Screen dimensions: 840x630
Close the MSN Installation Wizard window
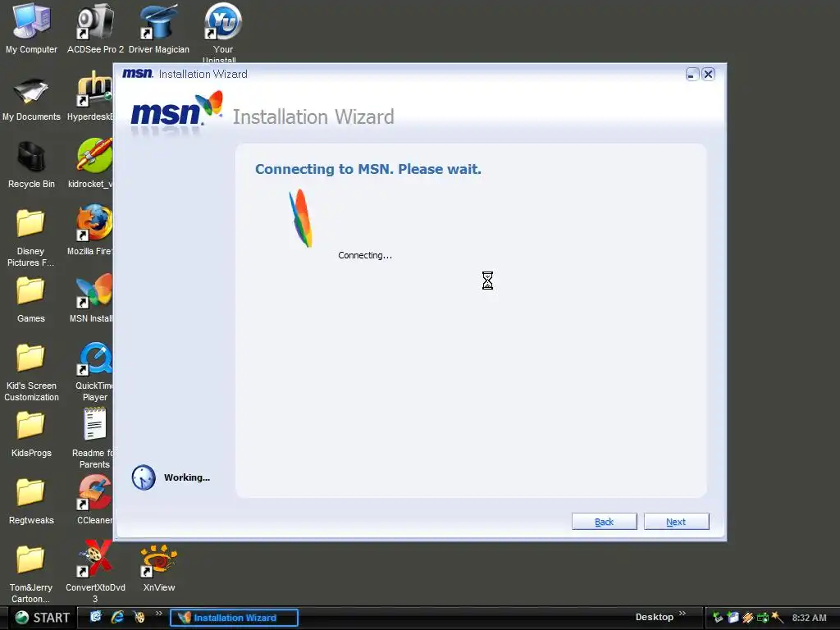tap(708, 75)
